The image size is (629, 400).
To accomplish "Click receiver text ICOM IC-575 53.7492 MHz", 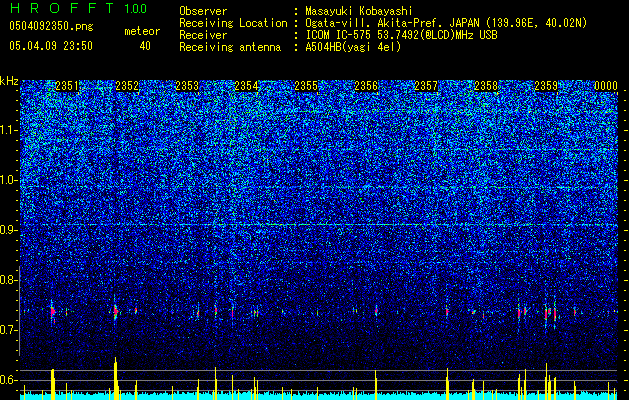I will pyautogui.click(x=401, y=35).
